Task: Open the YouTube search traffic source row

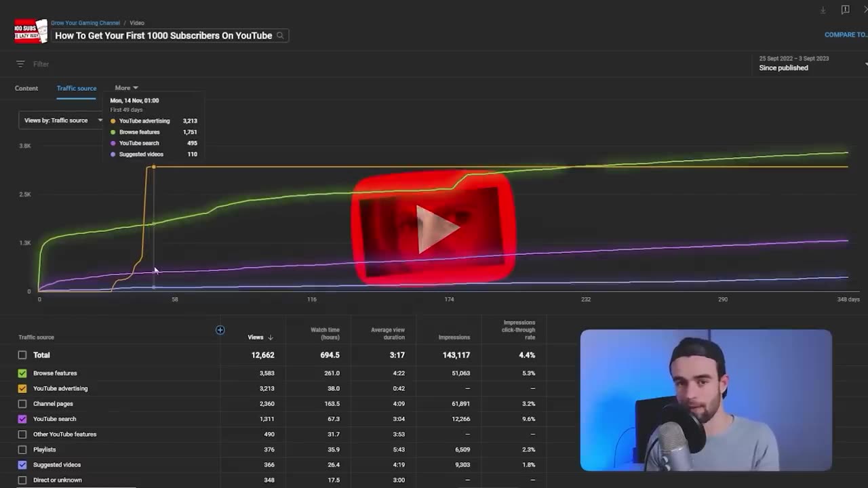Action: pyautogui.click(x=54, y=419)
